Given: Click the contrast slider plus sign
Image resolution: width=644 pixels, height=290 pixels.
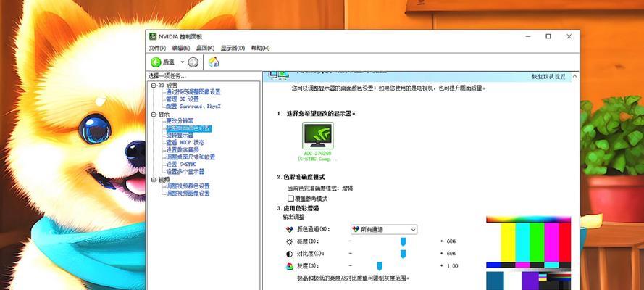Looking at the screenshot, I should 441,254.
